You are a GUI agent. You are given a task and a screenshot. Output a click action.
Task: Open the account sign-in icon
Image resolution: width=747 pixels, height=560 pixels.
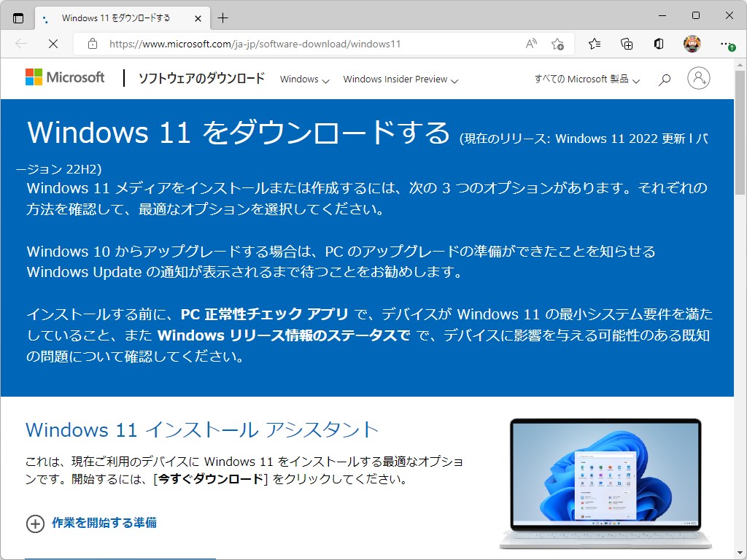click(699, 79)
